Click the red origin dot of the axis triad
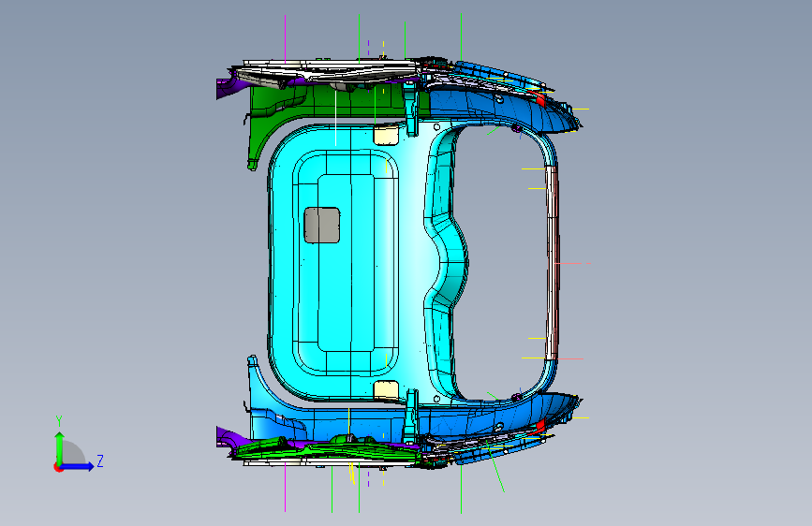This screenshot has width=812, height=526. 58,467
